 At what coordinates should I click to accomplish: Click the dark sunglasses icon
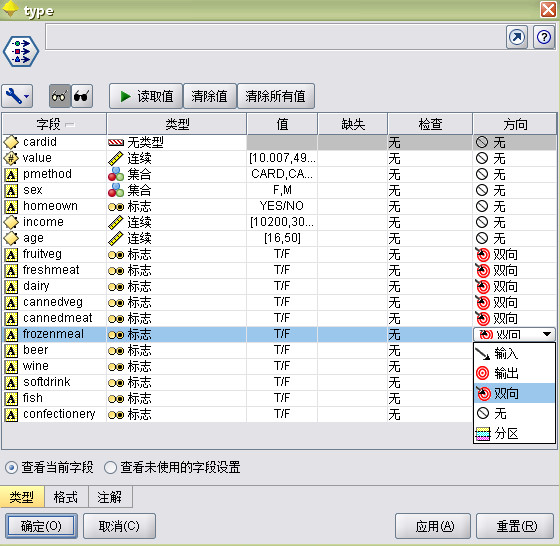point(82,96)
